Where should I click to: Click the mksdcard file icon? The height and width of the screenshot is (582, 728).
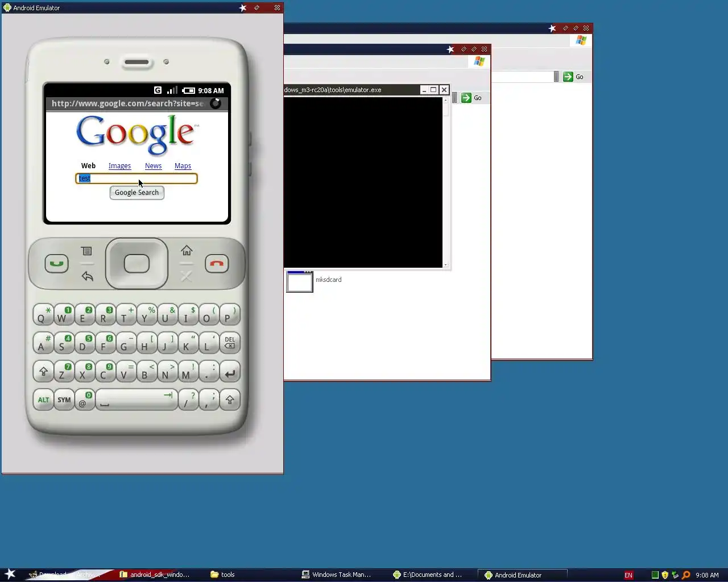click(x=299, y=282)
